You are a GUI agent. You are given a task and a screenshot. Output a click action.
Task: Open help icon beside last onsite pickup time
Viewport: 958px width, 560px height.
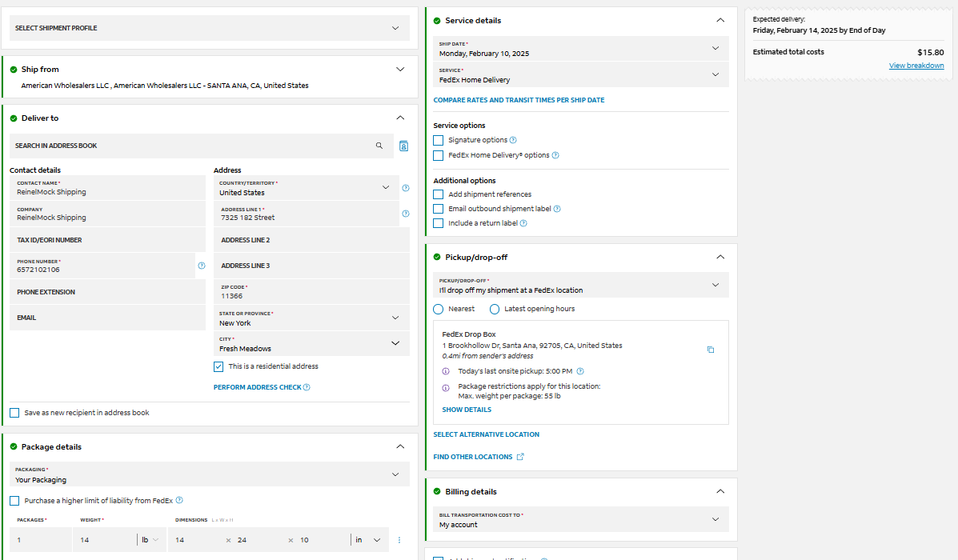click(580, 371)
